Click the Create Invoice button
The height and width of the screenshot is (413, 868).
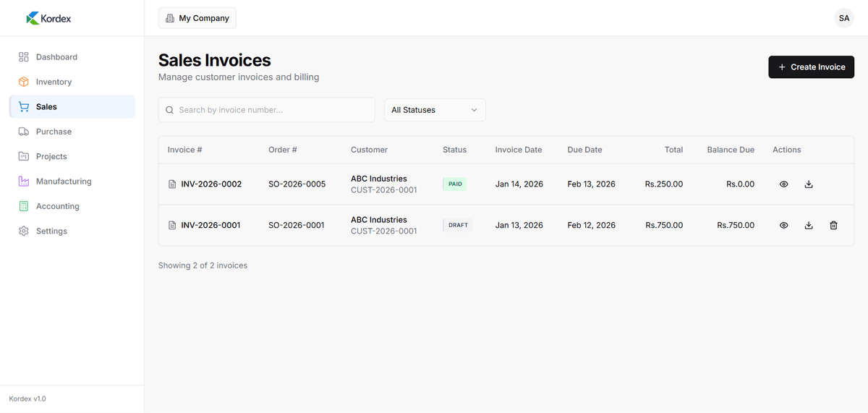click(x=811, y=67)
